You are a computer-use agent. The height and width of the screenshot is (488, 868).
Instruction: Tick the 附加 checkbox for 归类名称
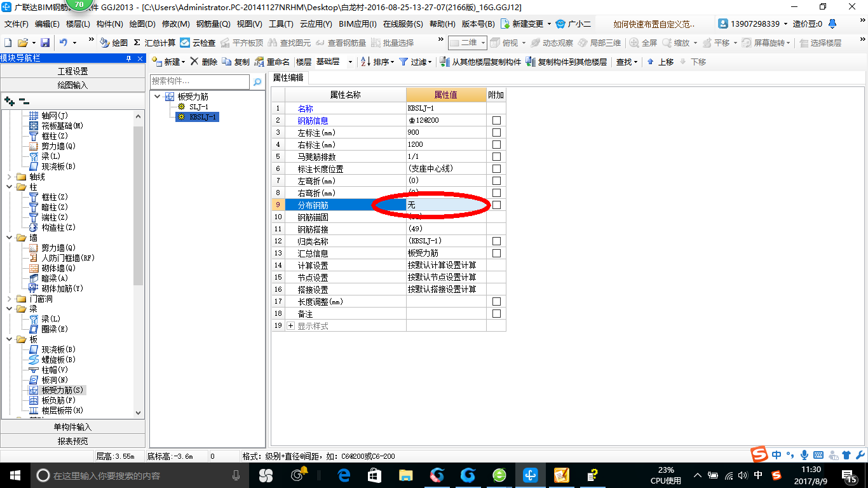pos(496,241)
